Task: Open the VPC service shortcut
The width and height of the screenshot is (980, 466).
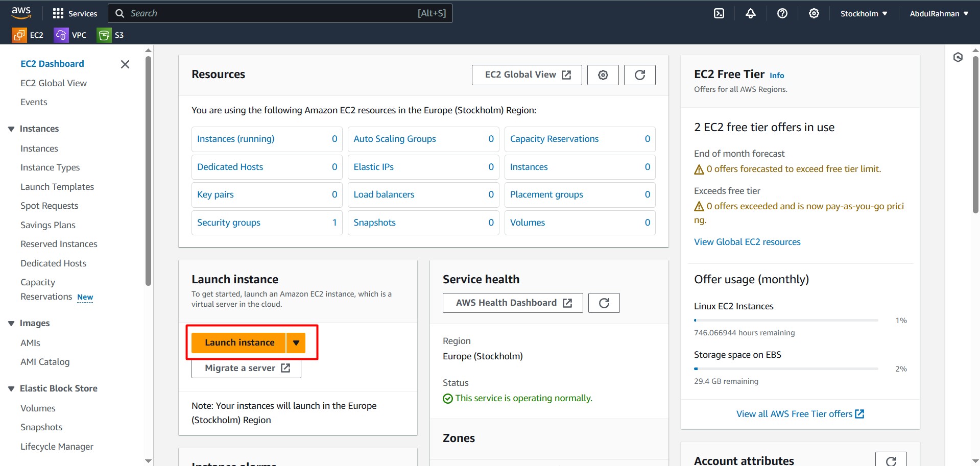Action: click(70, 35)
